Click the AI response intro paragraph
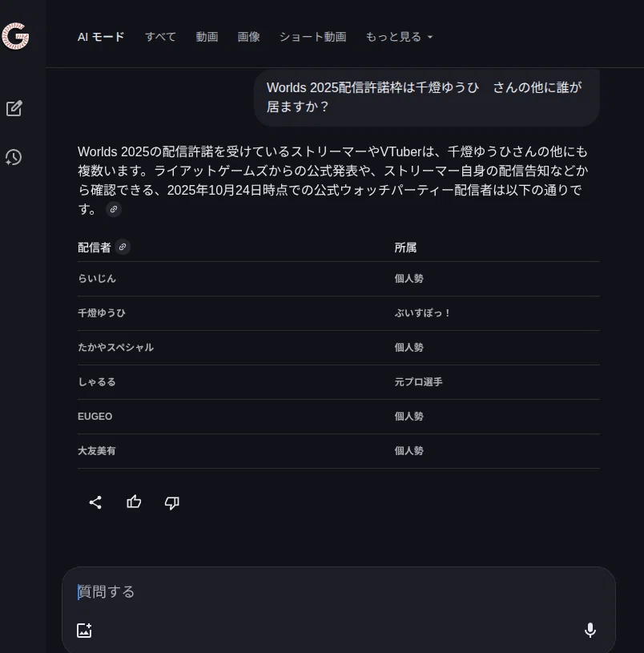644x653 pixels. pos(333,180)
